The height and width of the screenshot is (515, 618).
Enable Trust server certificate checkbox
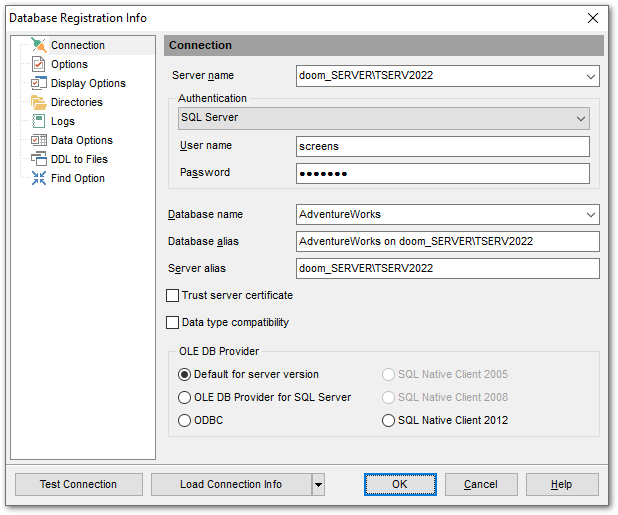pyautogui.click(x=173, y=296)
